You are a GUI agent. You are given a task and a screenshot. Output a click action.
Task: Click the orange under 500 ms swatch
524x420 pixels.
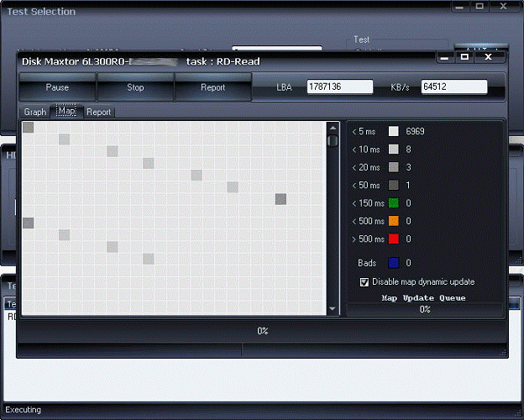(x=393, y=221)
